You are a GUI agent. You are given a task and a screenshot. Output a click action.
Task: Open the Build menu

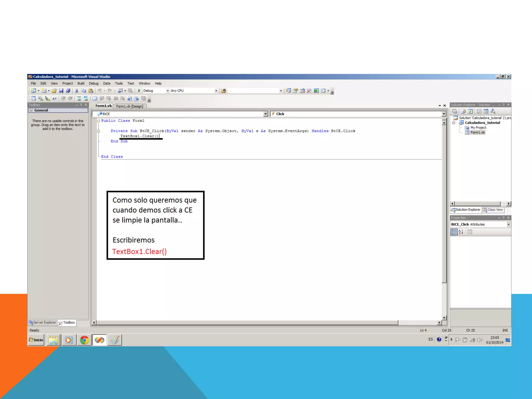pos(81,83)
